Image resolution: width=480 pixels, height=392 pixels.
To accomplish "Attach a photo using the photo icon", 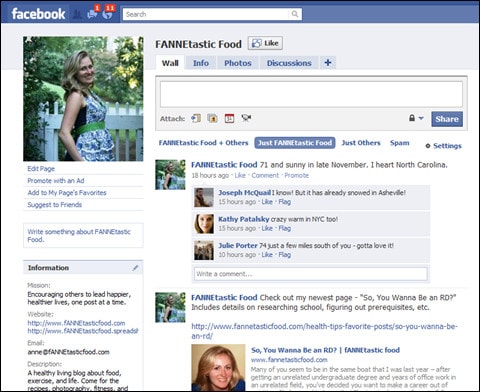I will (x=212, y=118).
